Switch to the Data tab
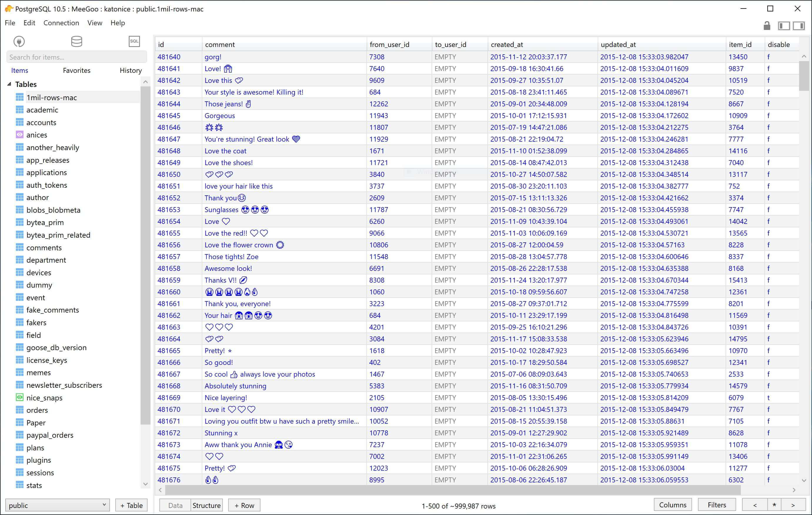The image size is (812, 515). [175, 505]
